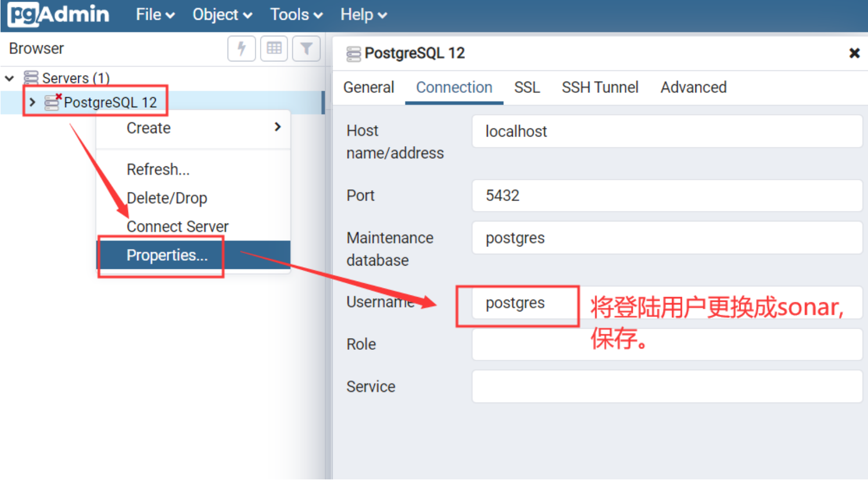Viewport: 868px width, 481px height.
Task: Click the Service input field
Action: [x=667, y=387]
